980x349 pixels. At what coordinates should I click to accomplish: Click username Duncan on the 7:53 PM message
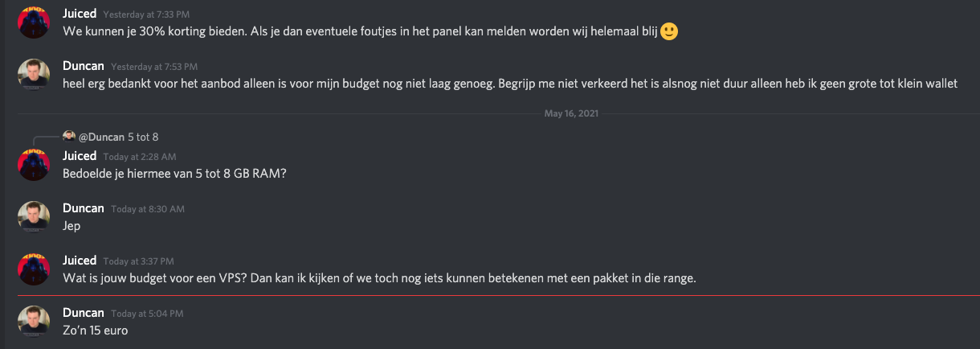pos(84,66)
